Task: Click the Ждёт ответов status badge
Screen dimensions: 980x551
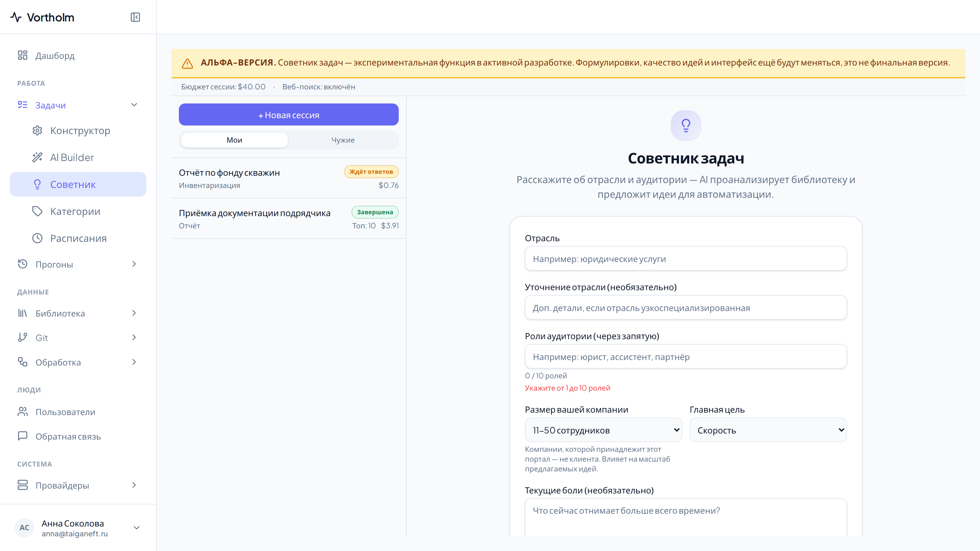Action: pos(371,171)
